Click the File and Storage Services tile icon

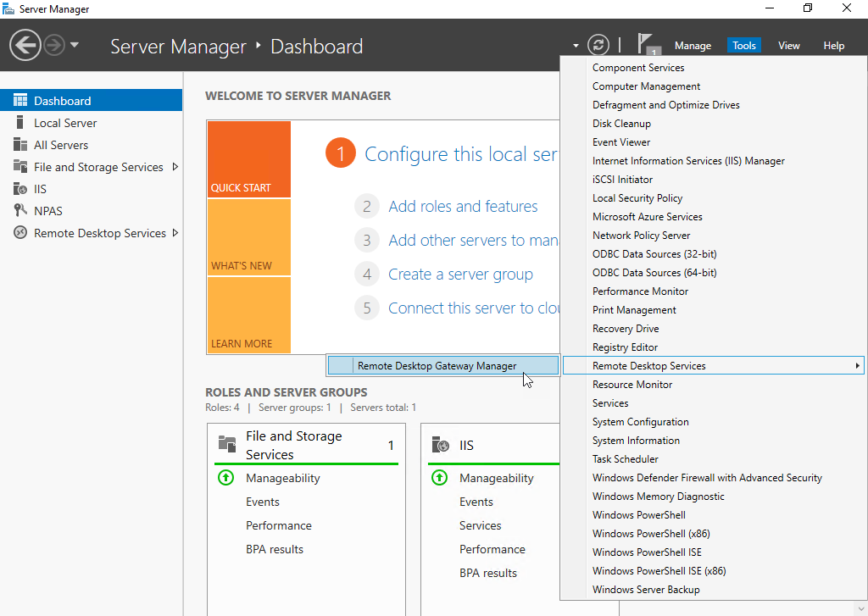[227, 445]
